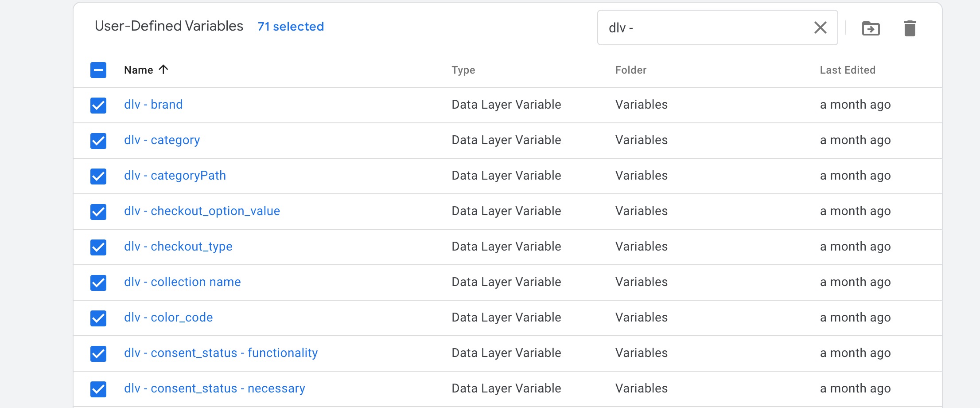Uncheck the dlv - checkout_type checkbox

98,247
